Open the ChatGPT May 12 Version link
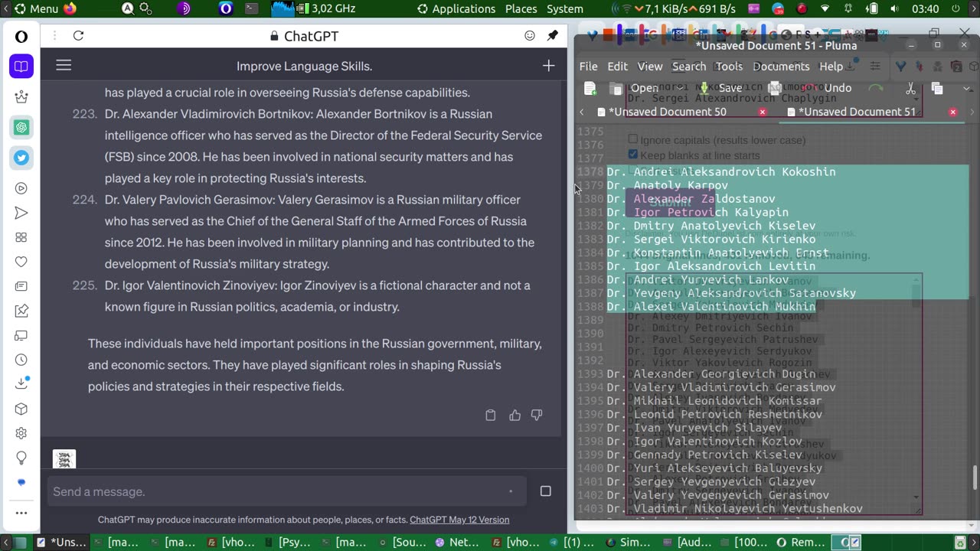 click(459, 520)
